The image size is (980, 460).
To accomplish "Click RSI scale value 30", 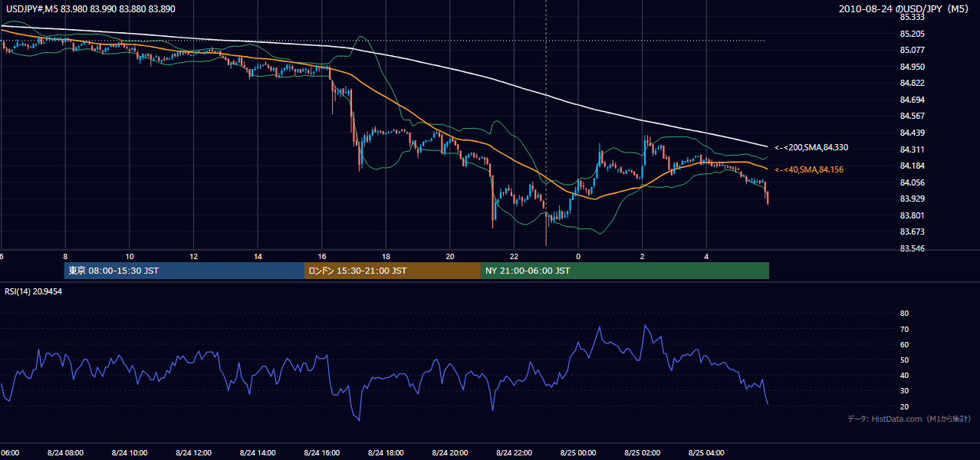I will click(904, 390).
